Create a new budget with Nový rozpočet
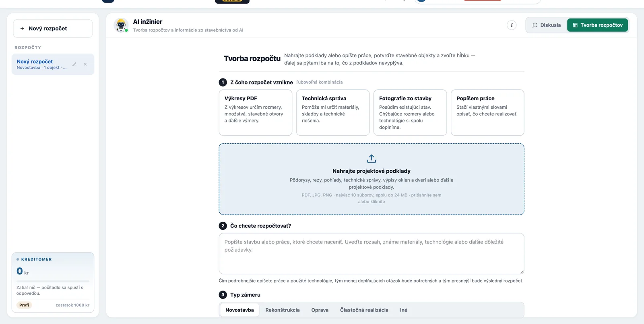Screen dimensions: 644x324 coord(53,29)
